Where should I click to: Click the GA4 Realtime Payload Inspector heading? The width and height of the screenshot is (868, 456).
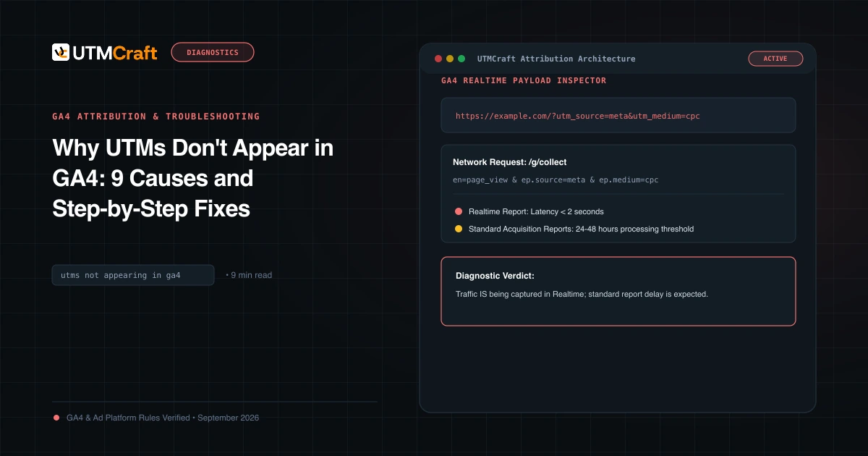(524, 80)
